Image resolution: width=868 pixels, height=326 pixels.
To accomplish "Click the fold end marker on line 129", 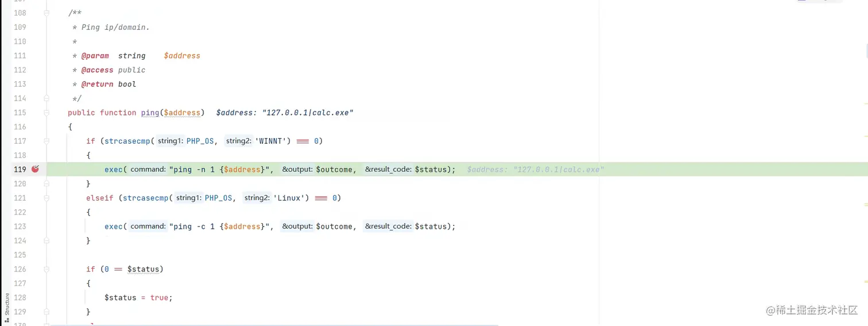I will click(x=46, y=312).
